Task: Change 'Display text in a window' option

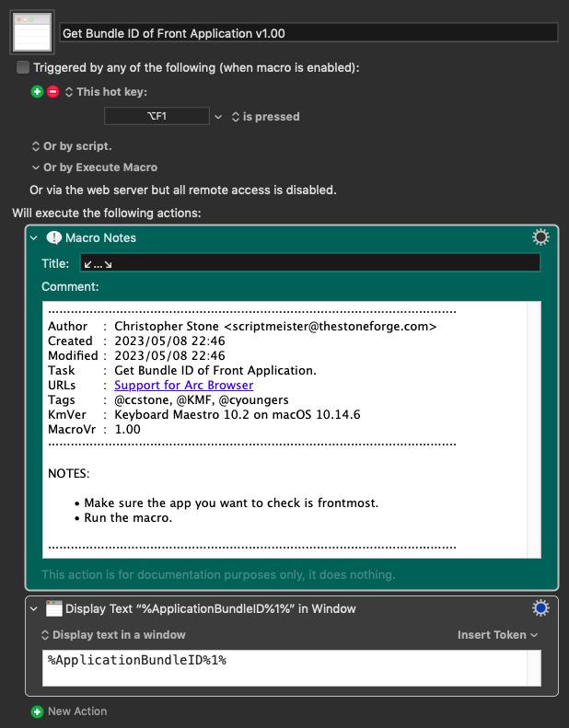Action: 113,635
